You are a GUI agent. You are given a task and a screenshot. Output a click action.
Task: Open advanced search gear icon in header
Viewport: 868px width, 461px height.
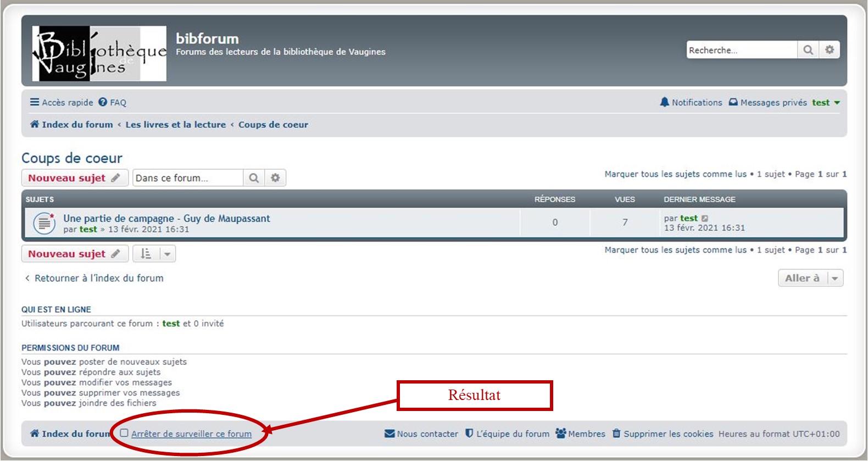[830, 50]
